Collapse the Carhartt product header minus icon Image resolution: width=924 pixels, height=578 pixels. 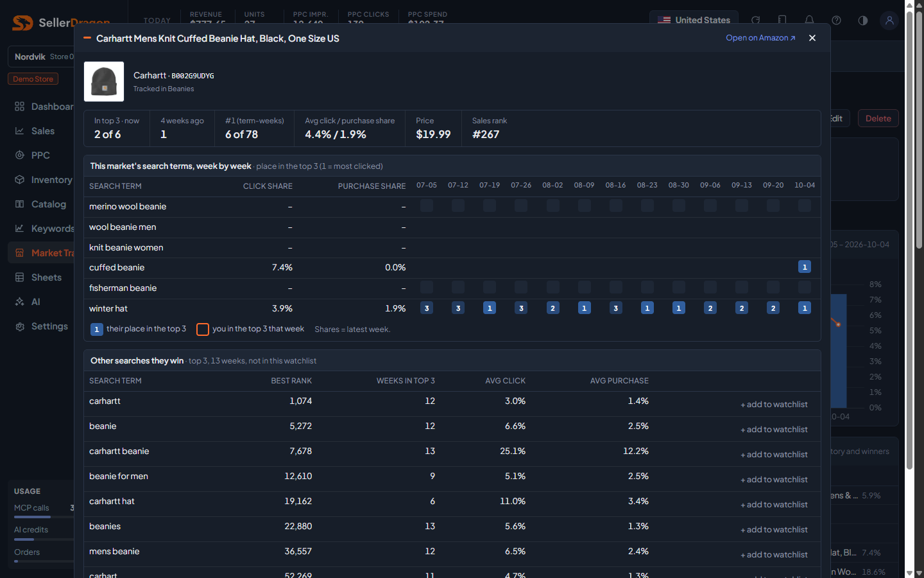click(x=87, y=38)
